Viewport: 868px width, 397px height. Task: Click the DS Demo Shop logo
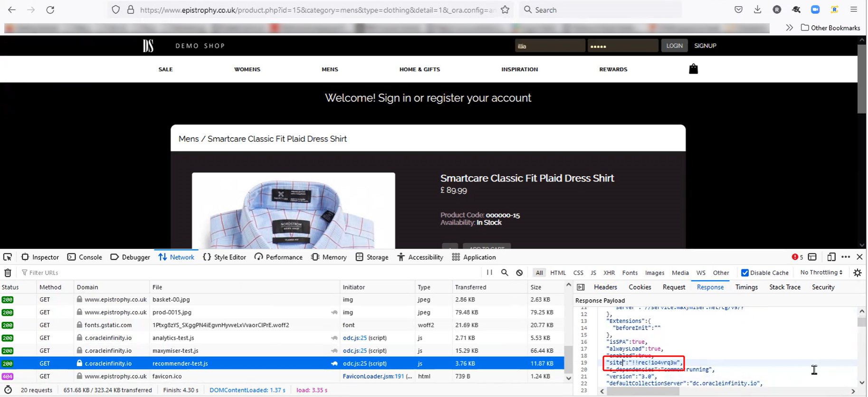pyautogui.click(x=148, y=46)
